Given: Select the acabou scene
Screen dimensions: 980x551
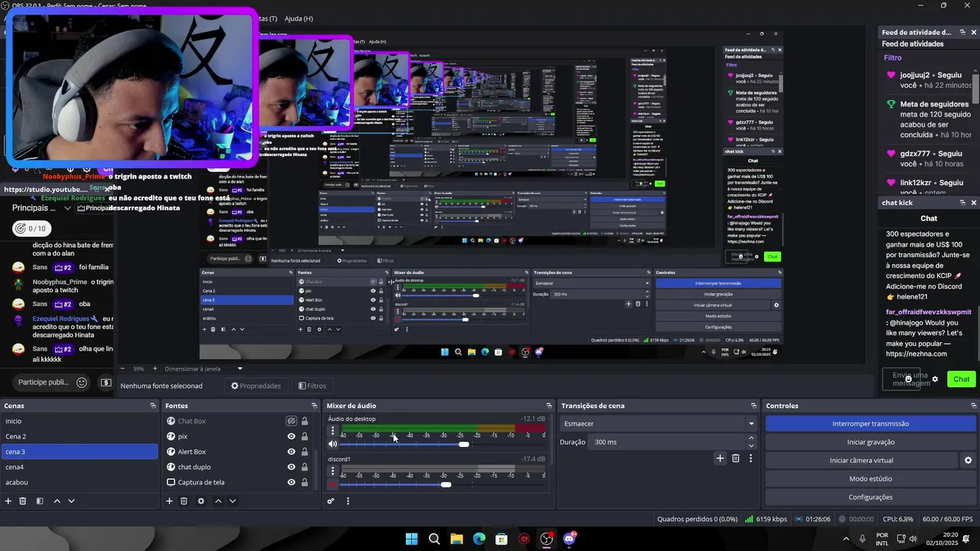Looking at the screenshot, I should 79,482.
